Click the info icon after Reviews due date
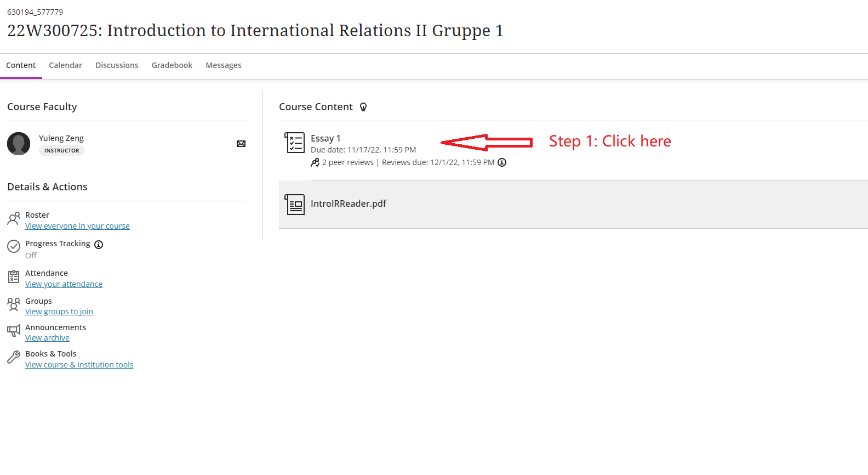The width and height of the screenshot is (868, 475). click(502, 162)
